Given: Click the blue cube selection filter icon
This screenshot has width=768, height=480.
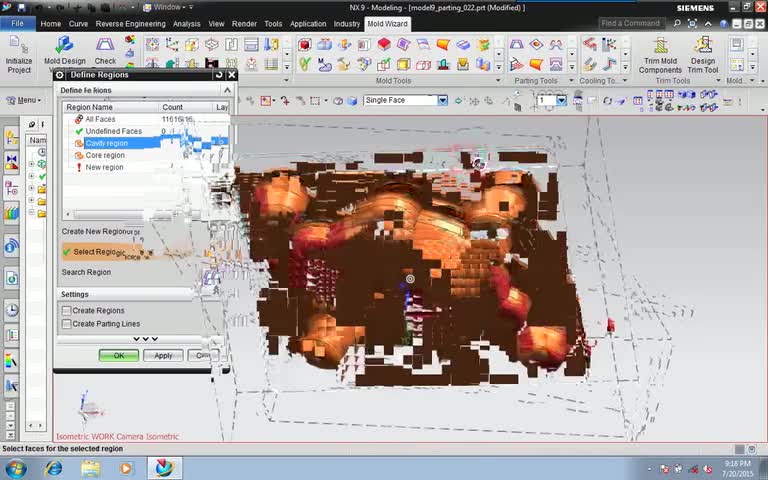Looking at the screenshot, I should [x=352, y=100].
